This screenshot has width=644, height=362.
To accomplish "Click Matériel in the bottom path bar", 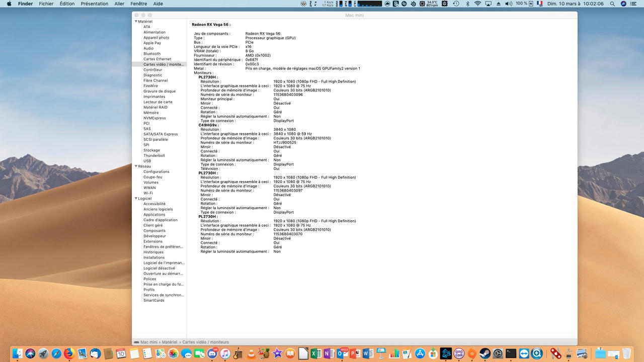I will 170,342.
